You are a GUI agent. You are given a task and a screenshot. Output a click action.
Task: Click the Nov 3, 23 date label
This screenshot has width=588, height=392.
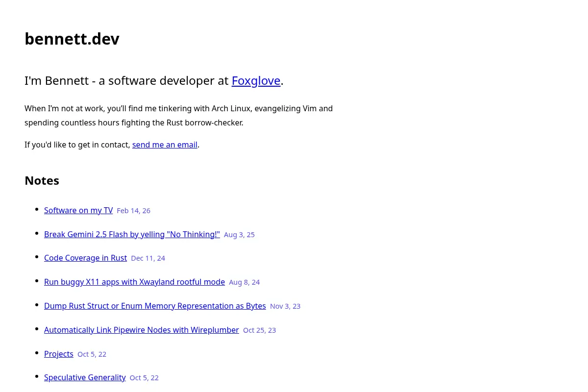[285, 306]
